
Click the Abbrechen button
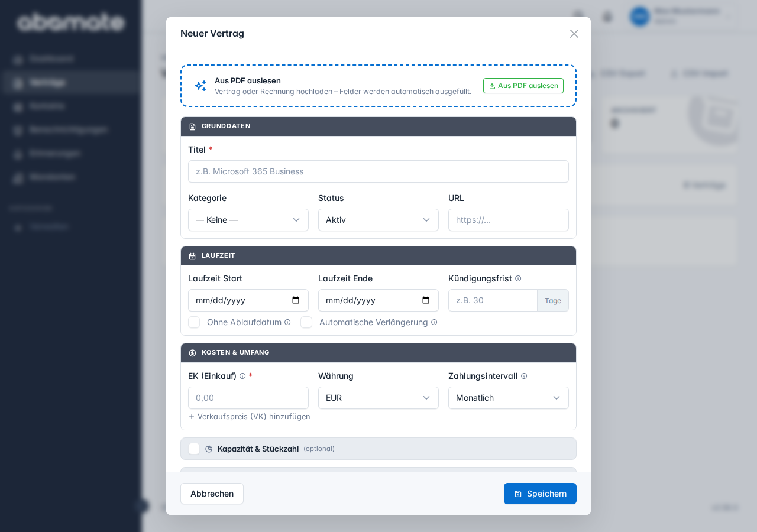pos(212,494)
